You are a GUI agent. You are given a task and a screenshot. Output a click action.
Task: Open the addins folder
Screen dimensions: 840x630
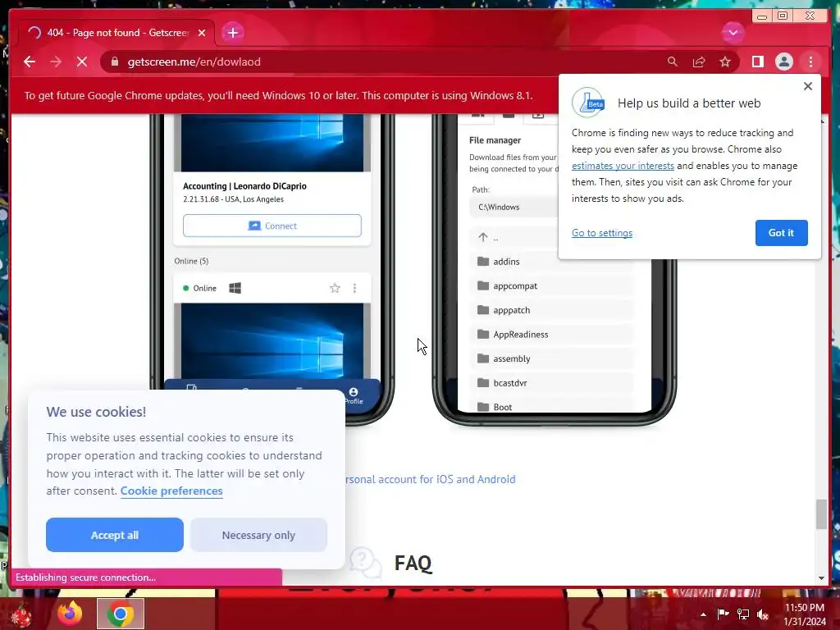pyautogui.click(x=552, y=262)
